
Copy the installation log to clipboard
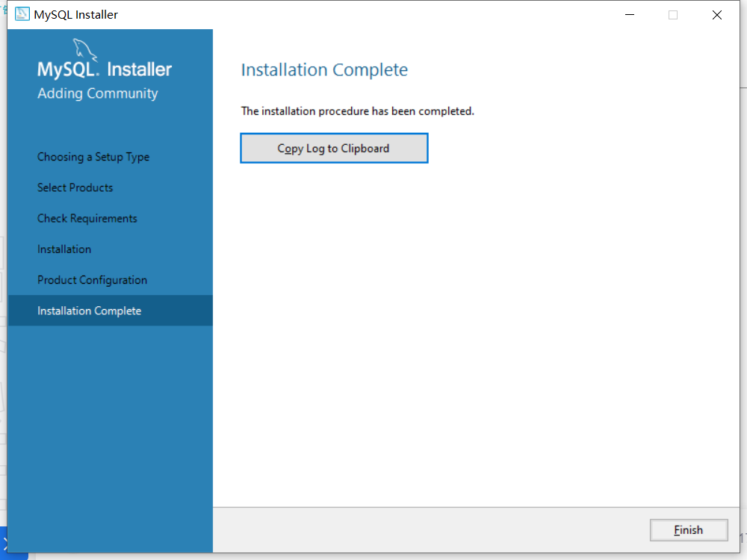pyautogui.click(x=334, y=148)
